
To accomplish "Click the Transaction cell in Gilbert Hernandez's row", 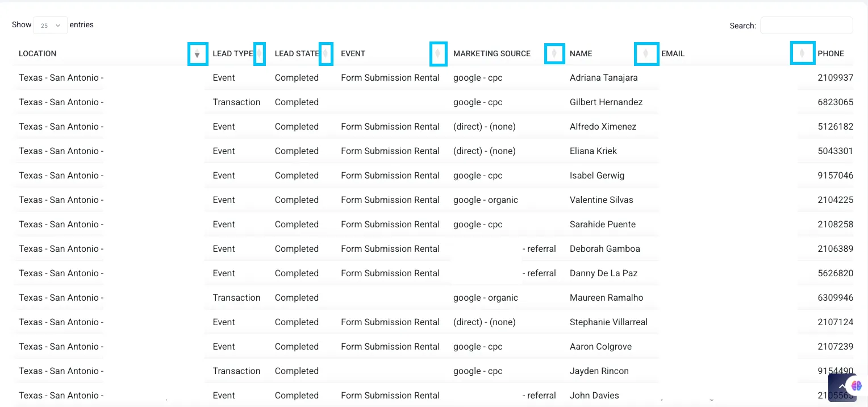I will pos(236,102).
